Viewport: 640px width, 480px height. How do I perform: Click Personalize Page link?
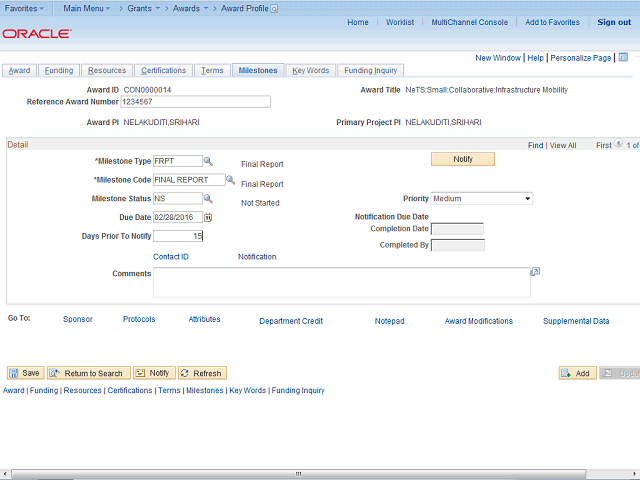(x=580, y=58)
